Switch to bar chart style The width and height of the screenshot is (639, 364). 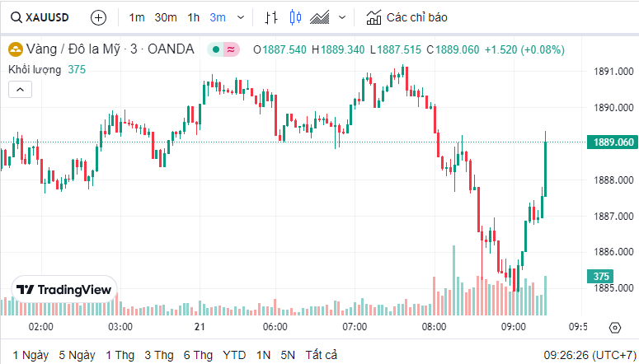point(271,17)
